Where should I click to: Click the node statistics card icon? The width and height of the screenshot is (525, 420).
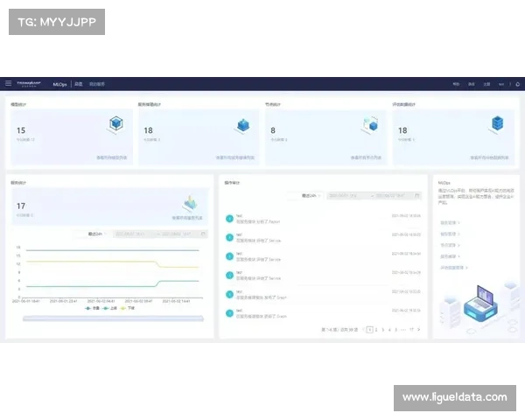[x=370, y=124]
